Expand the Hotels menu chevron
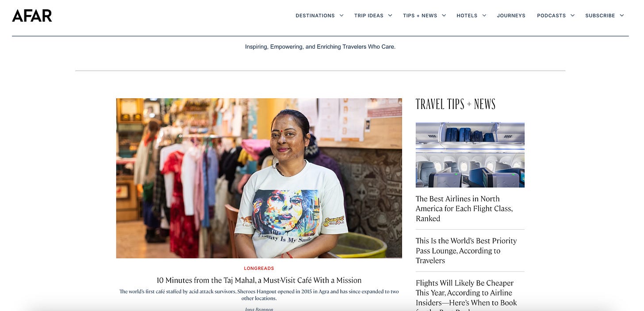 tap(484, 15)
